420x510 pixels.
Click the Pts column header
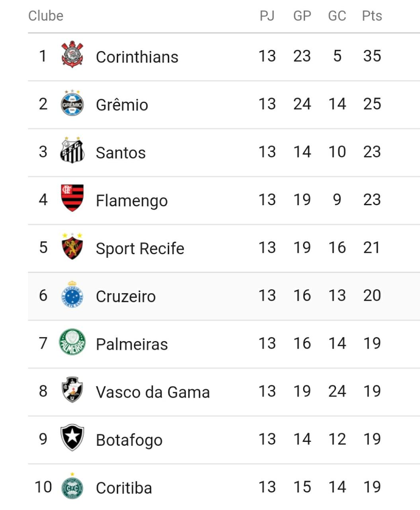[372, 16]
